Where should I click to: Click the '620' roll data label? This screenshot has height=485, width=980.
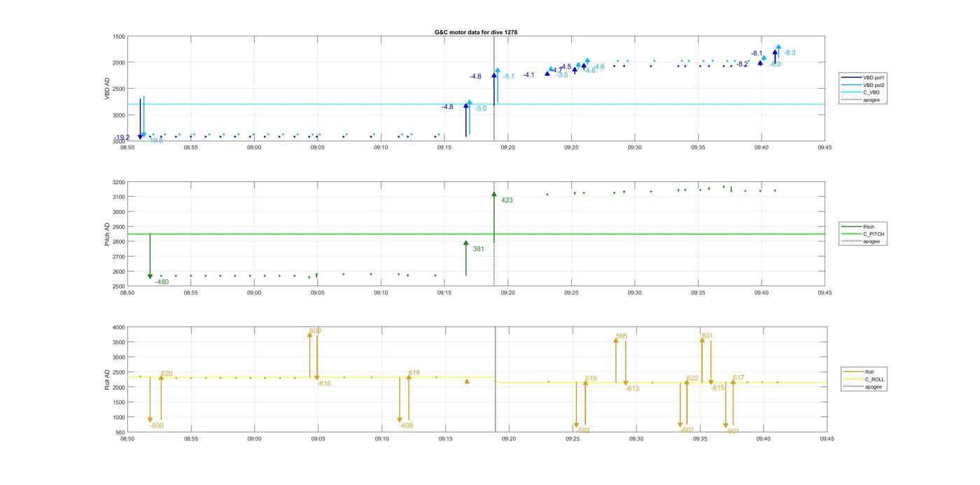pos(167,374)
